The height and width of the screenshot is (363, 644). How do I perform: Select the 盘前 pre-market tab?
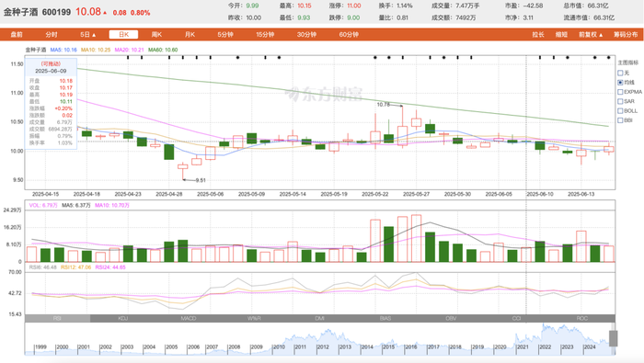point(17,34)
